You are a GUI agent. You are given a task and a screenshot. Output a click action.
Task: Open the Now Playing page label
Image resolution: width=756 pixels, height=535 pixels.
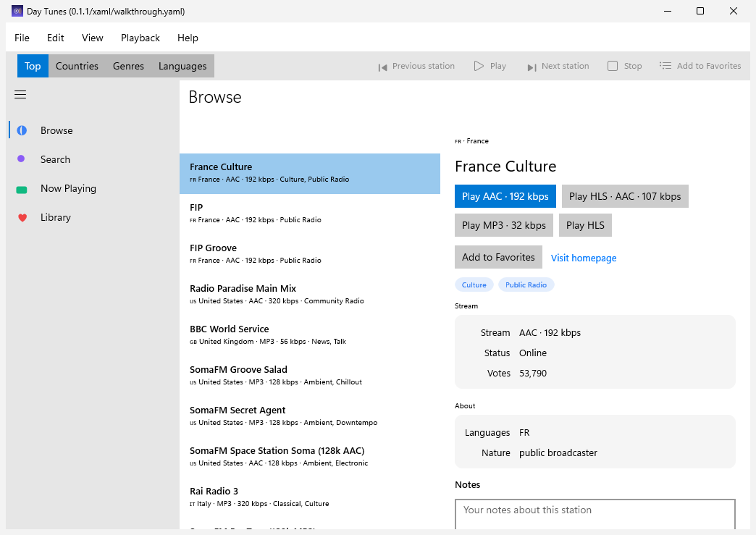click(x=69, y=188)
